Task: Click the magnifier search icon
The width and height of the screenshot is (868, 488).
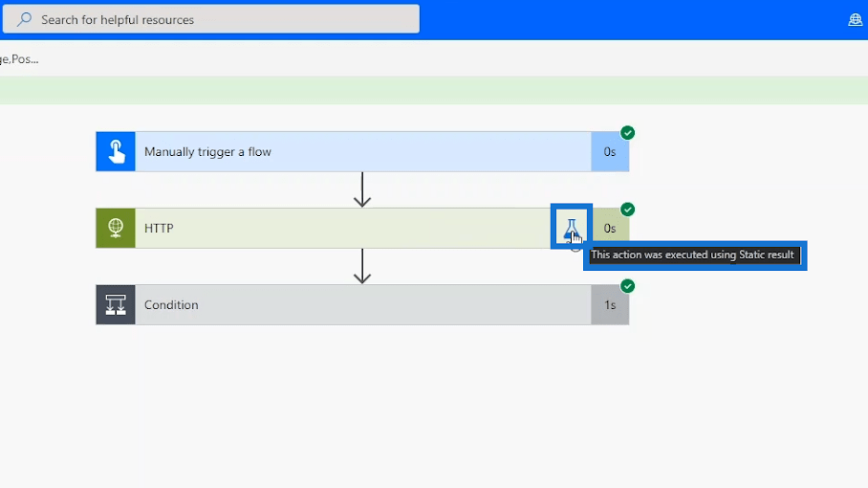Action: [x=24, y=19]
